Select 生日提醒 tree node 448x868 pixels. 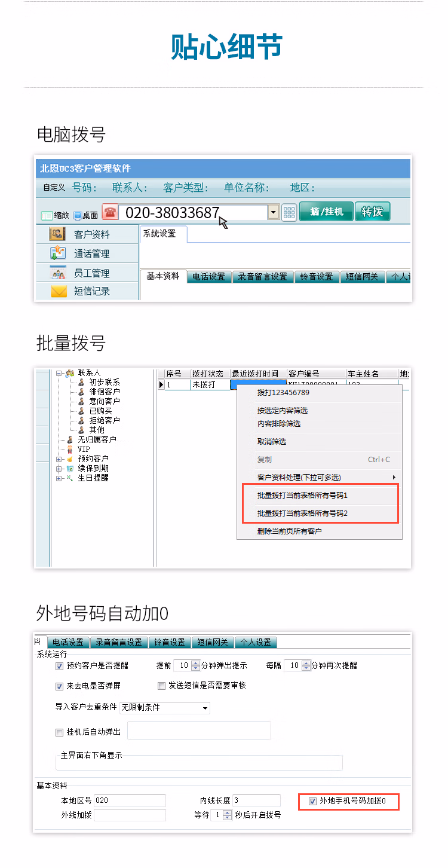(x=93, y=478)
